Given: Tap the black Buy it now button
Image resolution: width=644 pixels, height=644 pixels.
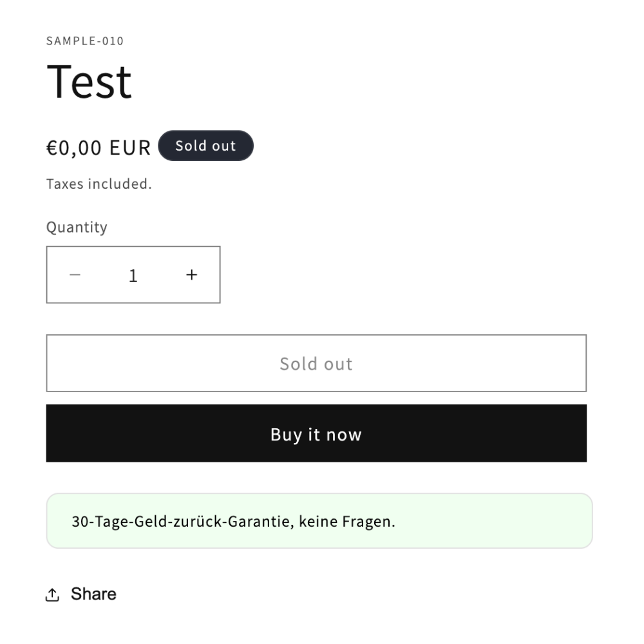Looking at the screenshot, I should point(316,433).
